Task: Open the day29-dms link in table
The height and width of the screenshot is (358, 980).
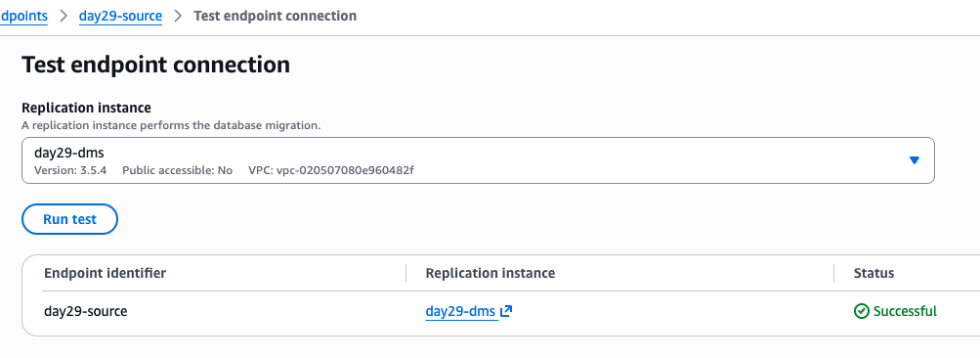Action: click(460, 311)
